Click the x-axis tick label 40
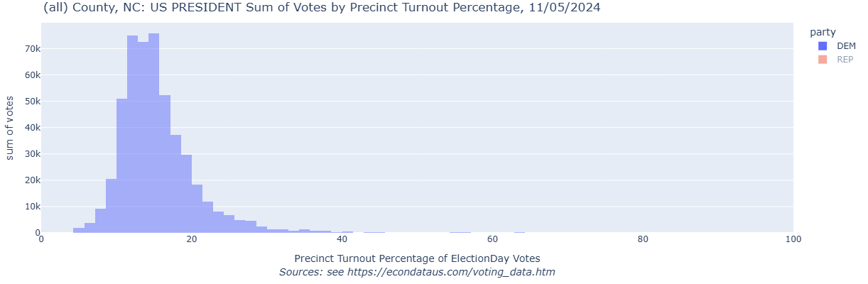This screenshot has width=868, height=284. 342,239
